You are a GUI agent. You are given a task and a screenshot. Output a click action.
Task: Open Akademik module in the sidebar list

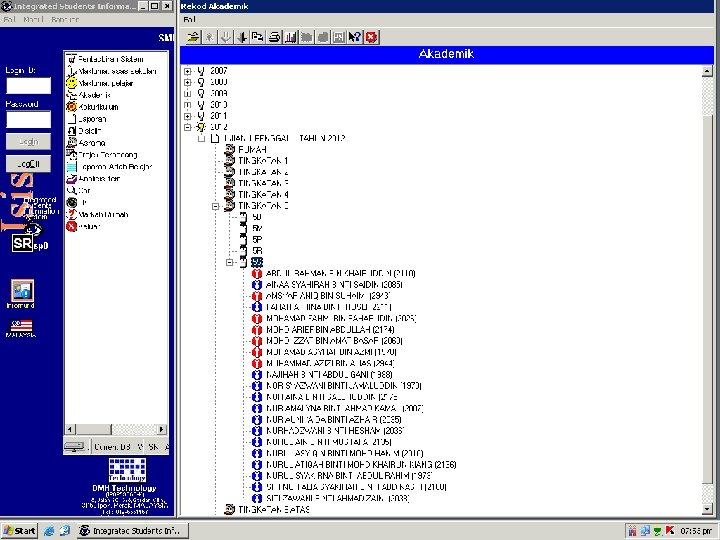point(93,94)
